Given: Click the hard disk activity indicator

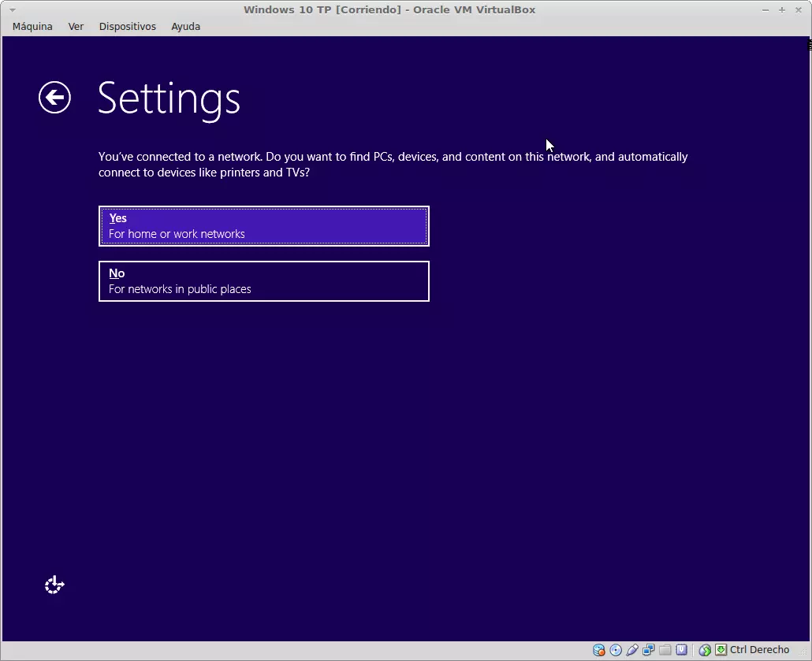Looking at the screenshot, I should 599,650.
